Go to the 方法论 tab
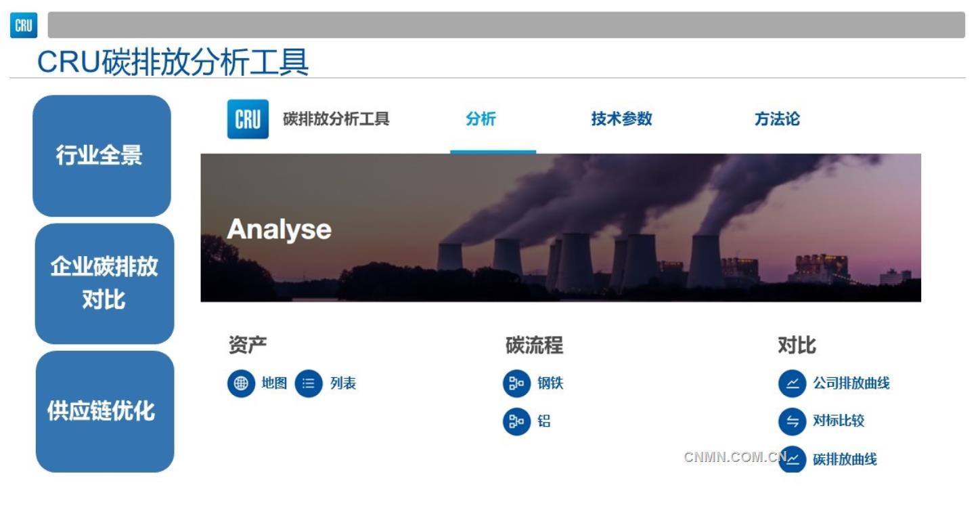 (777, 119)
